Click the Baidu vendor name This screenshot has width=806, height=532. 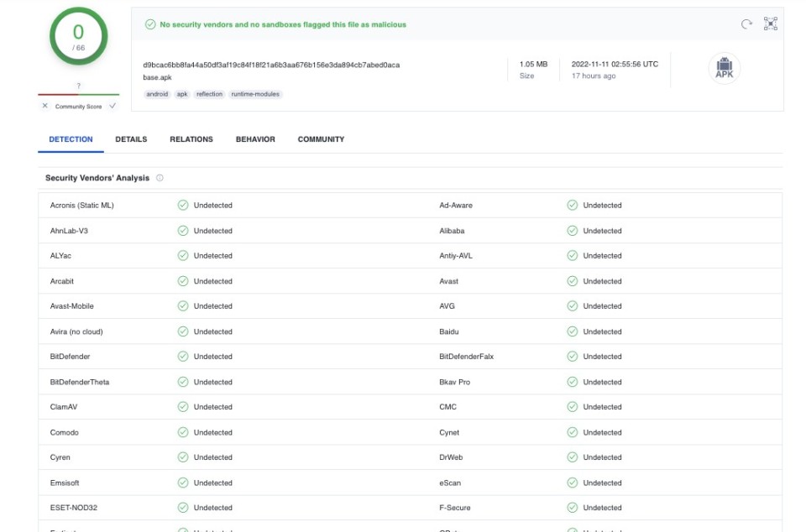(448, 331)
